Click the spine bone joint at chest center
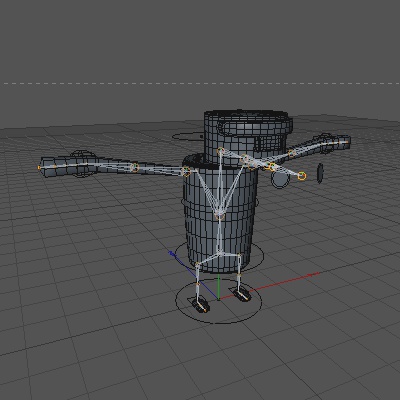Viewport: 400px width, 400px height. [219, 216]
